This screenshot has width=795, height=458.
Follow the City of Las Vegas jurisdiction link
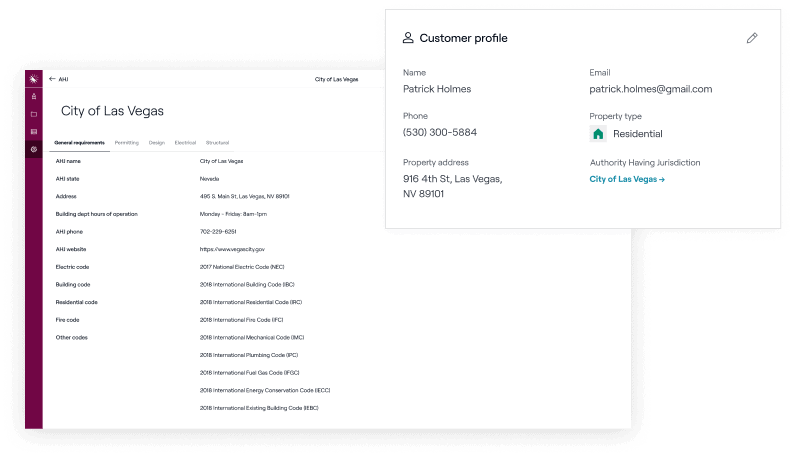(627, 179)
